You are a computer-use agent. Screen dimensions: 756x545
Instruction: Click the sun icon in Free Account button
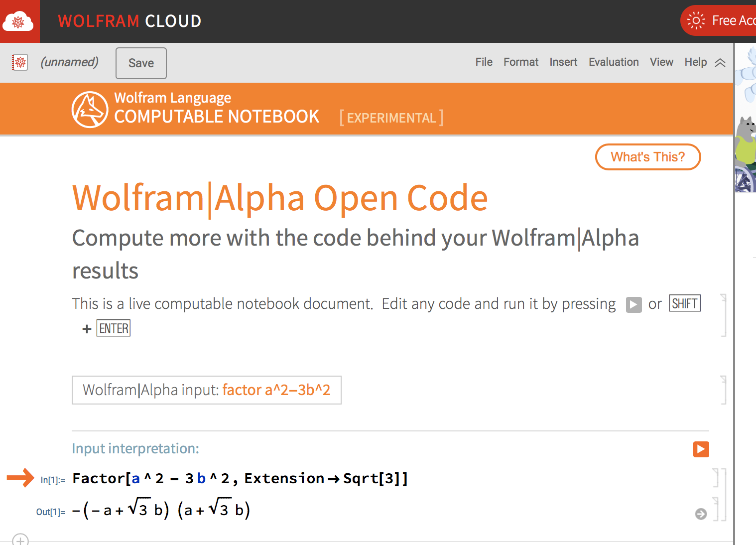(x=696, y=20)
